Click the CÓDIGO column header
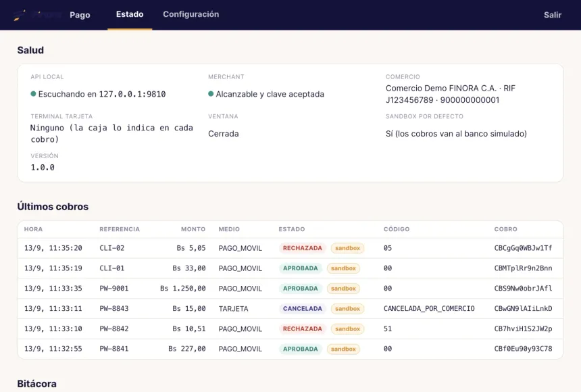The image size is (581, 392). [x=397, y=229]
